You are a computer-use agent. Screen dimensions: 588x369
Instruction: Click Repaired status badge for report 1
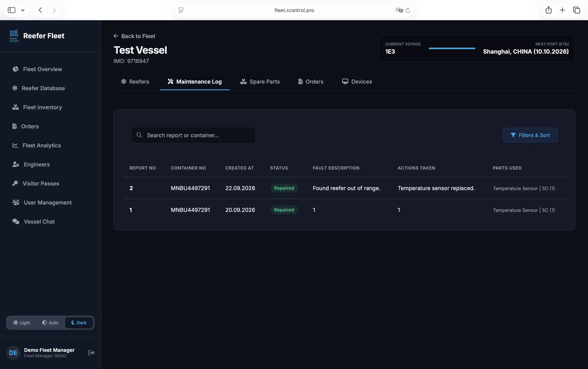tap(284, 210)
